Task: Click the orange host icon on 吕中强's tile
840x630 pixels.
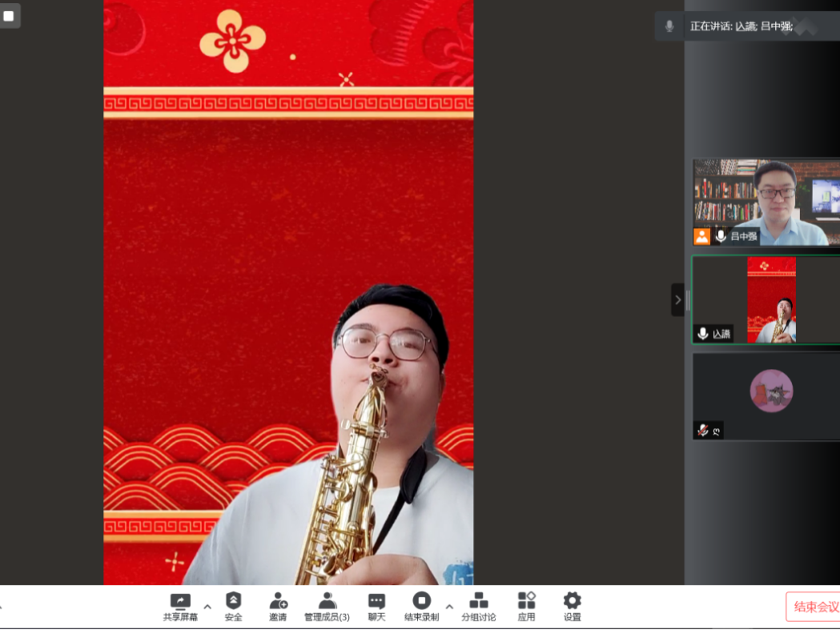Action: click(x=701, y=236)
